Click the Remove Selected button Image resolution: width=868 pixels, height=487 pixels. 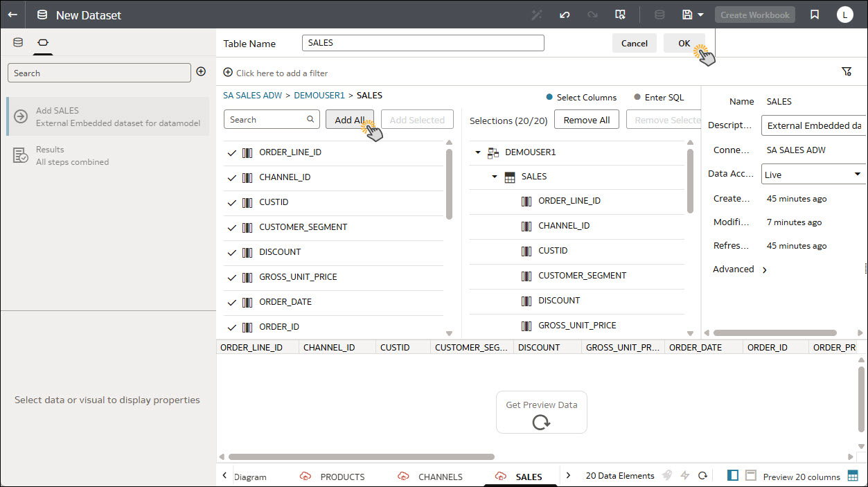click(x=664, y=120)
